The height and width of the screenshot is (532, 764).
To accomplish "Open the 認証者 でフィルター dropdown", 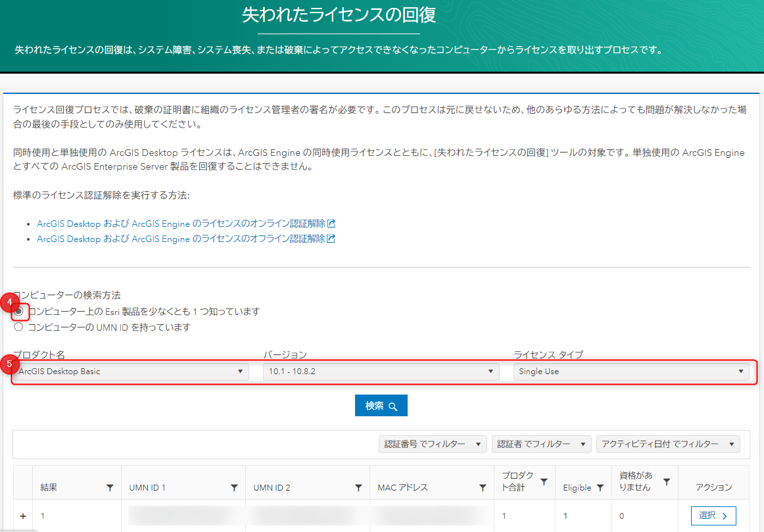I will tap(541, 444).
